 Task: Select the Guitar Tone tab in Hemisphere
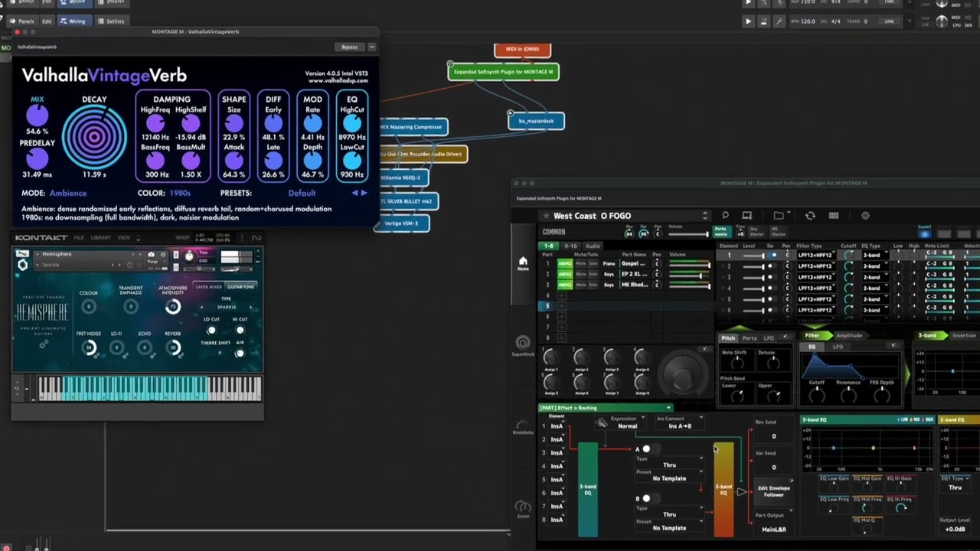pyautogui.click(x=240, y=287)
